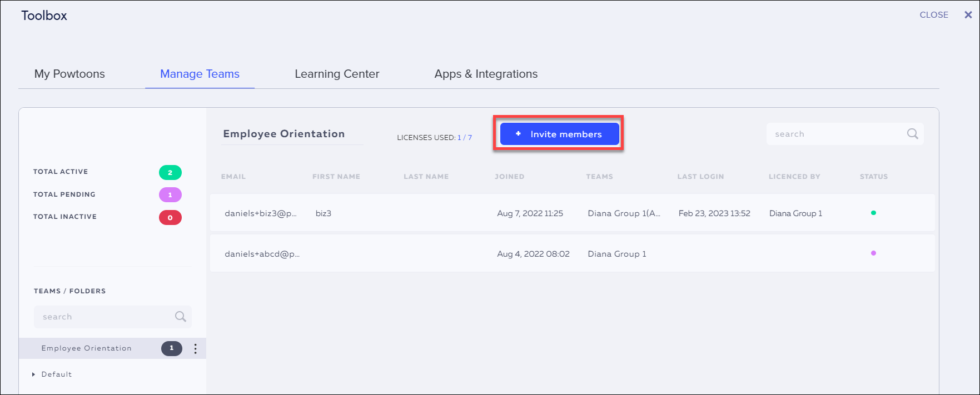
Task: Click the Diana Group 1 licenced by cell
Action: [x=795, y=213]
